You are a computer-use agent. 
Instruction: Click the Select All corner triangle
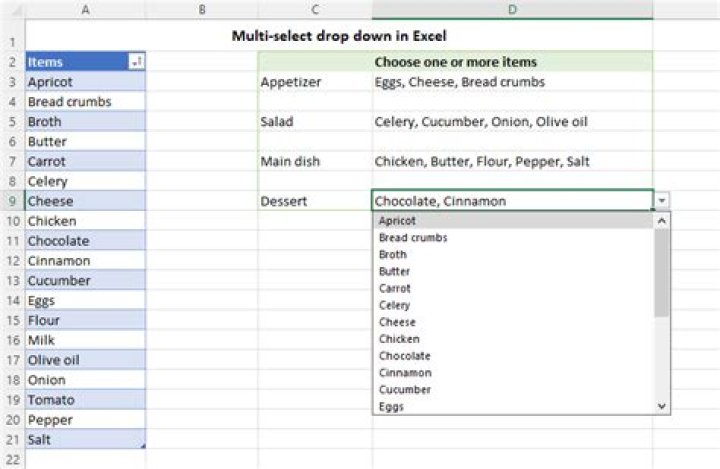point(11,10)
